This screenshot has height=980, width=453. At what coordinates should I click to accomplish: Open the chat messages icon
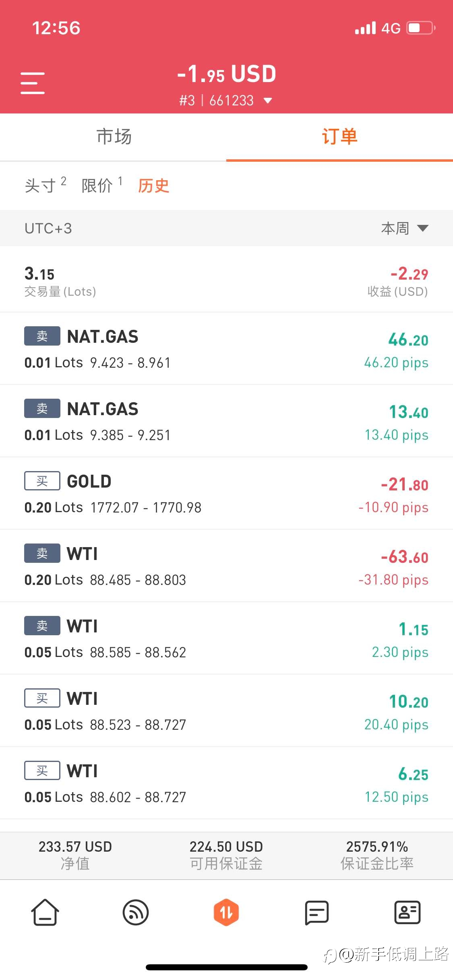click(317, 912)
